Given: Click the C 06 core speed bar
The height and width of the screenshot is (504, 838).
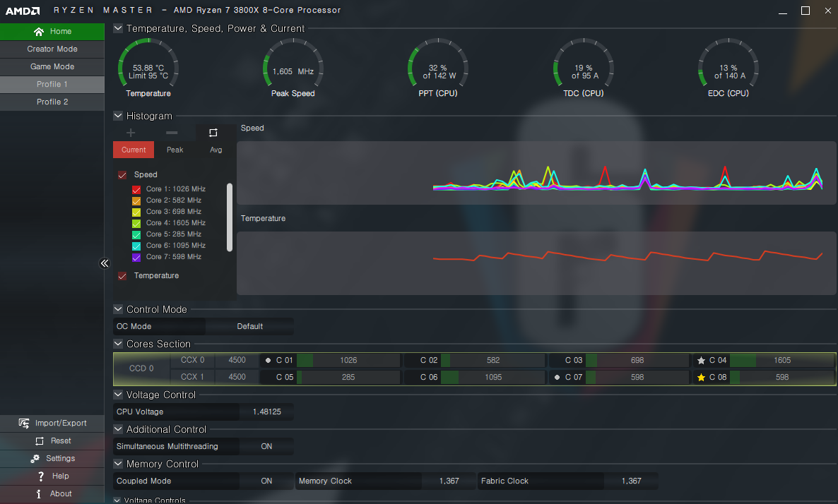Looking at the screenshot, I should click(x=492, y=378).
